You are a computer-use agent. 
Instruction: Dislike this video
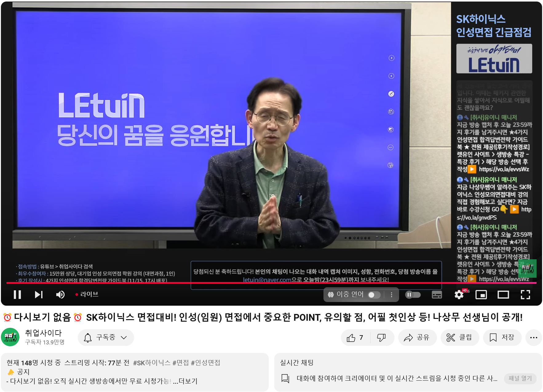[x=381, y=338]
